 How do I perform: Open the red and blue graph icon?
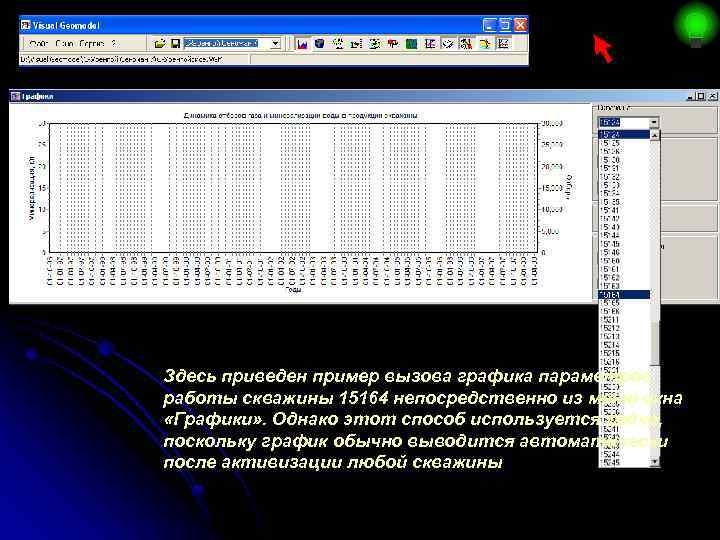click(302, 44)
